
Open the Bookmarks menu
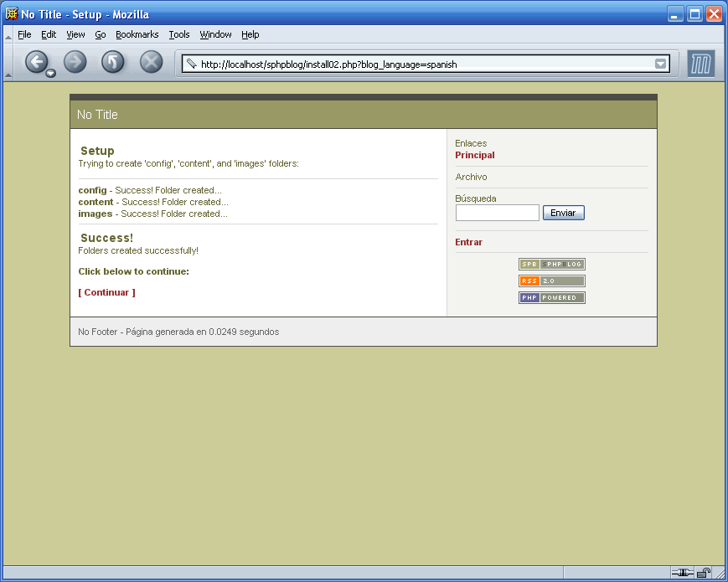coord(137,34)
